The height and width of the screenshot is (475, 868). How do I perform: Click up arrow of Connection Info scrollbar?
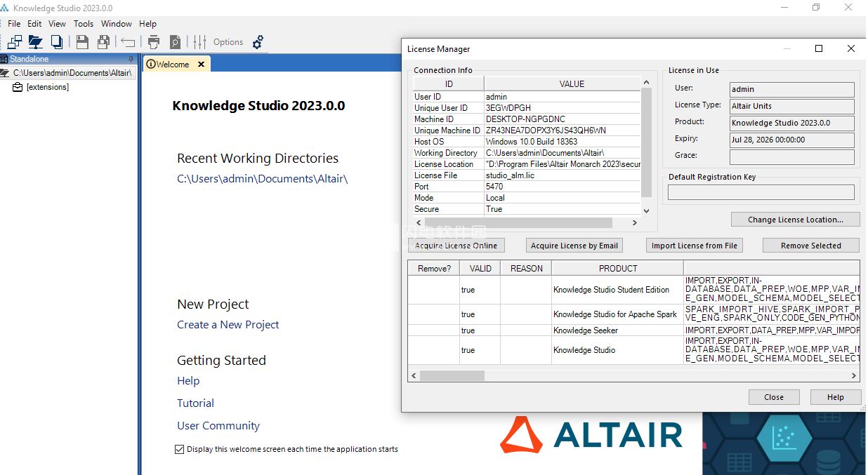click(647, 82)
